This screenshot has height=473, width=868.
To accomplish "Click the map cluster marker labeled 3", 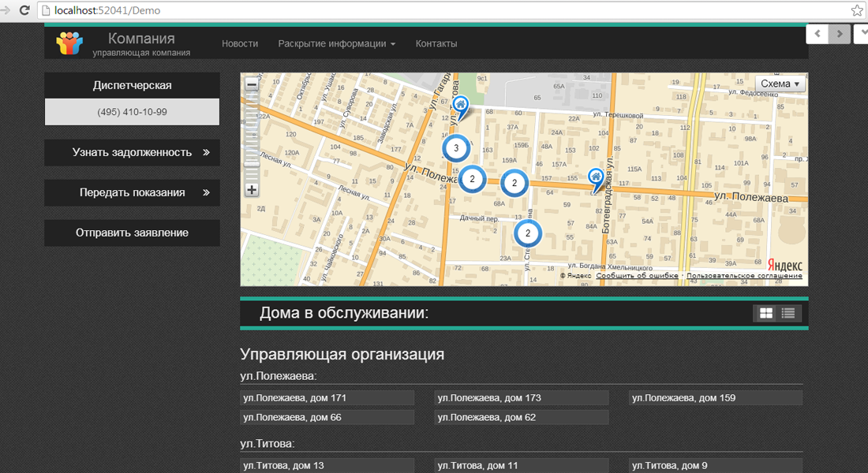I will pos(456,148).
